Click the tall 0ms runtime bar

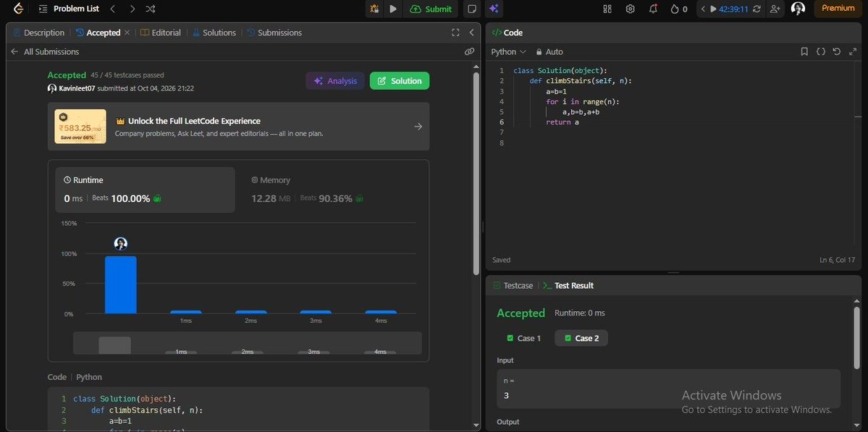point(121,285)
